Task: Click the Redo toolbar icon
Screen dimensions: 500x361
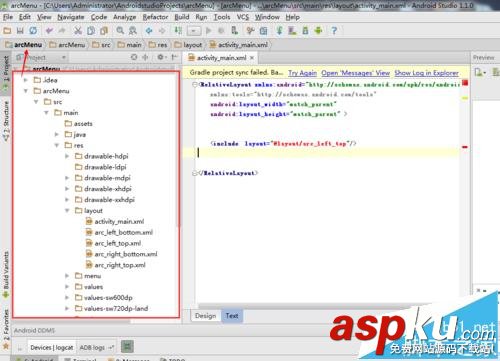Action: click(62, 31)
